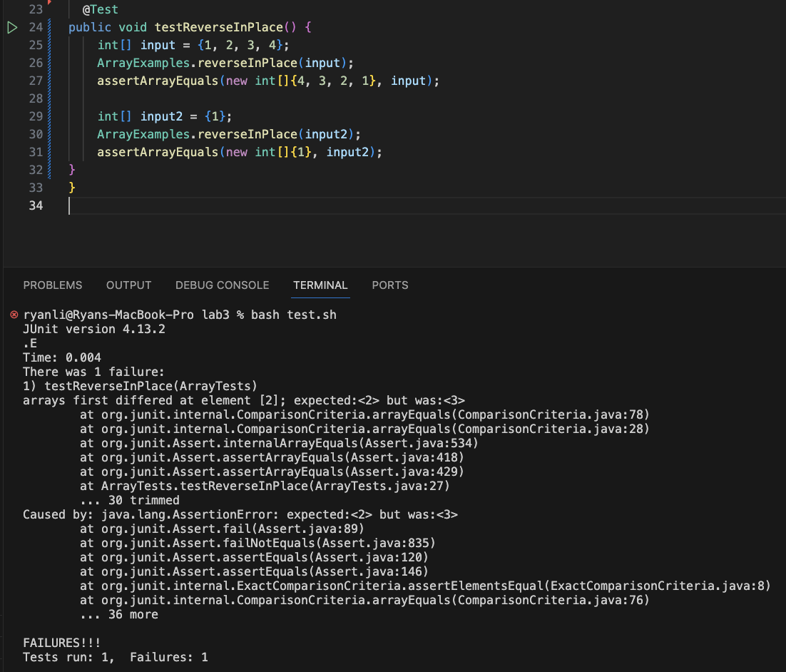Click the "JUnit version 4.13.2" line
Screen dimensions: 786x672
click(x=93, y=329)
